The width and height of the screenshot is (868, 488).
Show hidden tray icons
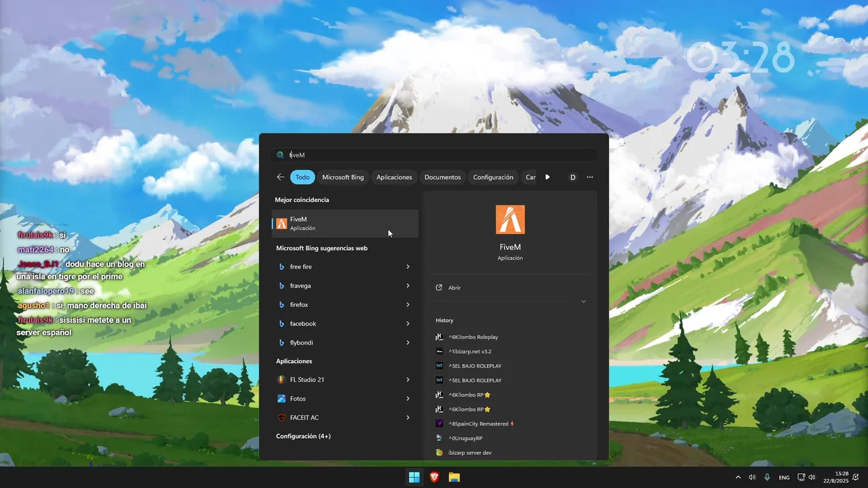click(x=738, y=477)
